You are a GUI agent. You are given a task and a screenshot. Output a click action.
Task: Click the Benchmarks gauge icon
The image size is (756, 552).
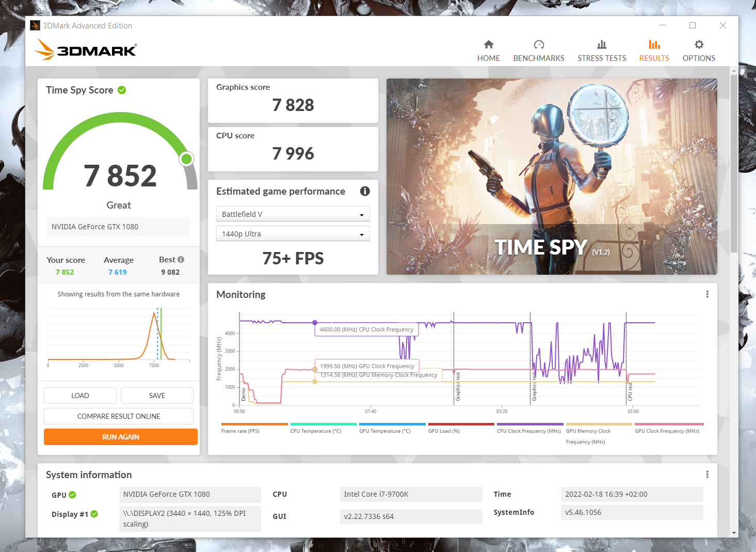539,44
